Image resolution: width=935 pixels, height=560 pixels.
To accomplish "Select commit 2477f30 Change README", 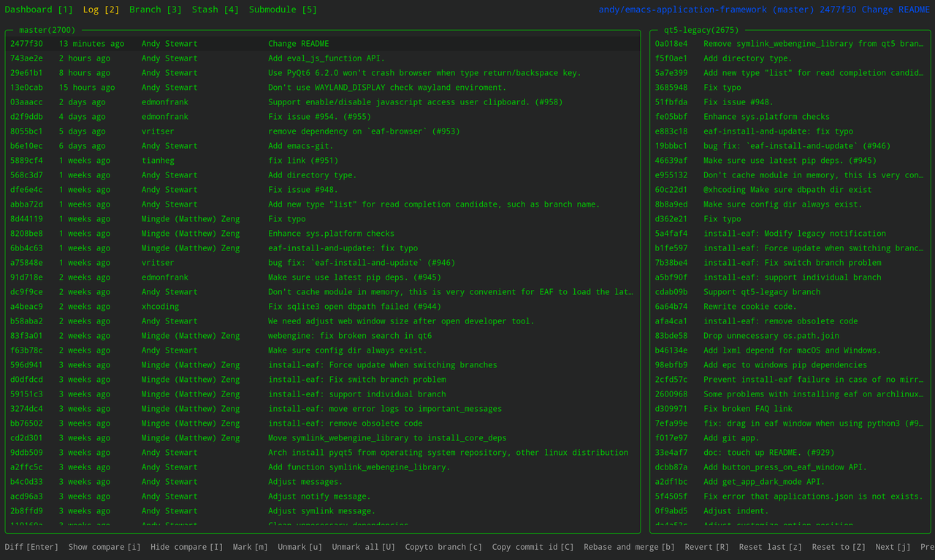I will [323, 44].
